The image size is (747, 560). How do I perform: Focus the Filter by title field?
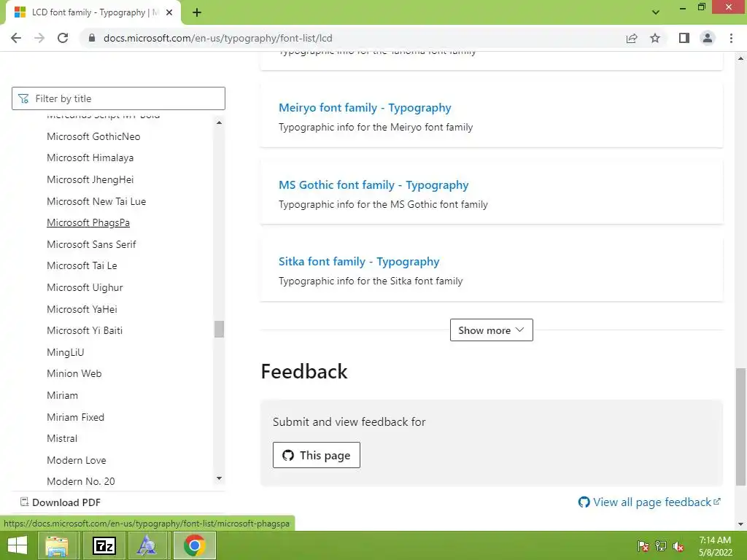point(118,98)
